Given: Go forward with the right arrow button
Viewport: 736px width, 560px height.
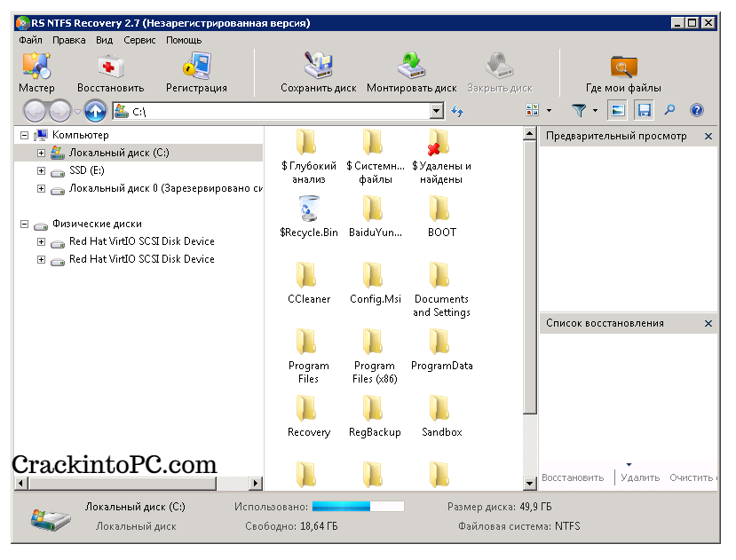Looking at the screenshot, I should click(x=59, y=111).
